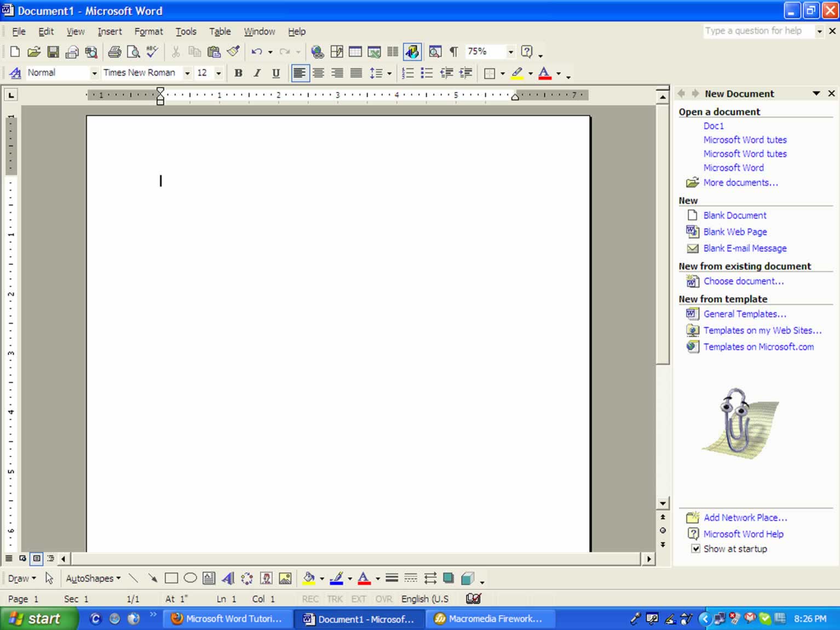Toggle Show/Hide paragraph marks
The height and width of the screenshot is (630, 840).
coord(453,52)
